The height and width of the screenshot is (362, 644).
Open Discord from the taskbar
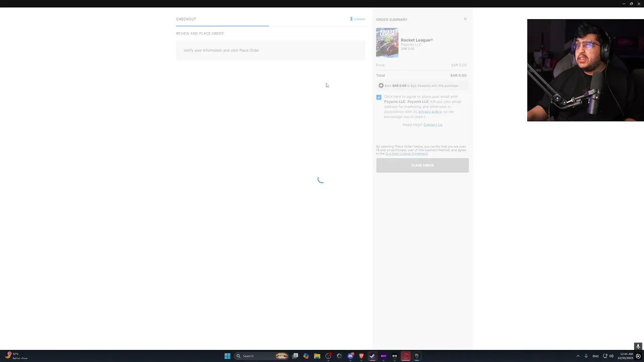(x=350, y=356)
